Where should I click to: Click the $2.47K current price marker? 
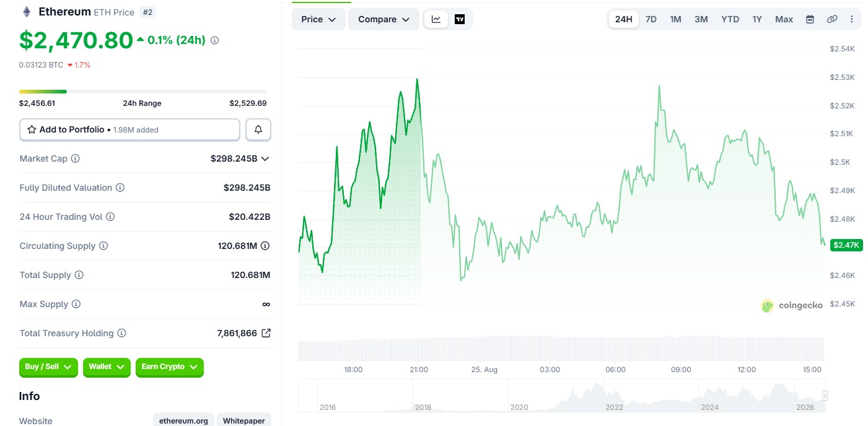pos(846,245)
